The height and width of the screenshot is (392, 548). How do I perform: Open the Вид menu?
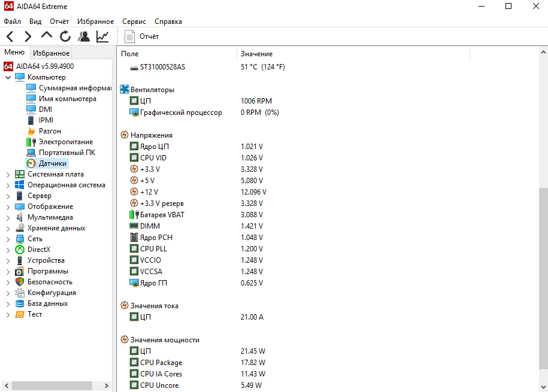click(35, 22)
